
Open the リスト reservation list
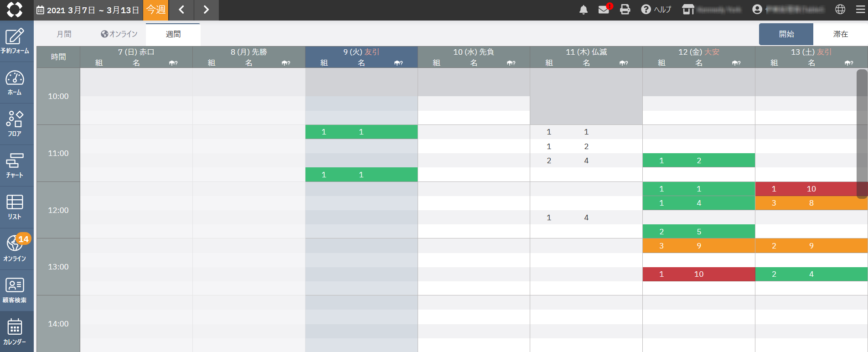pos(15,207)
